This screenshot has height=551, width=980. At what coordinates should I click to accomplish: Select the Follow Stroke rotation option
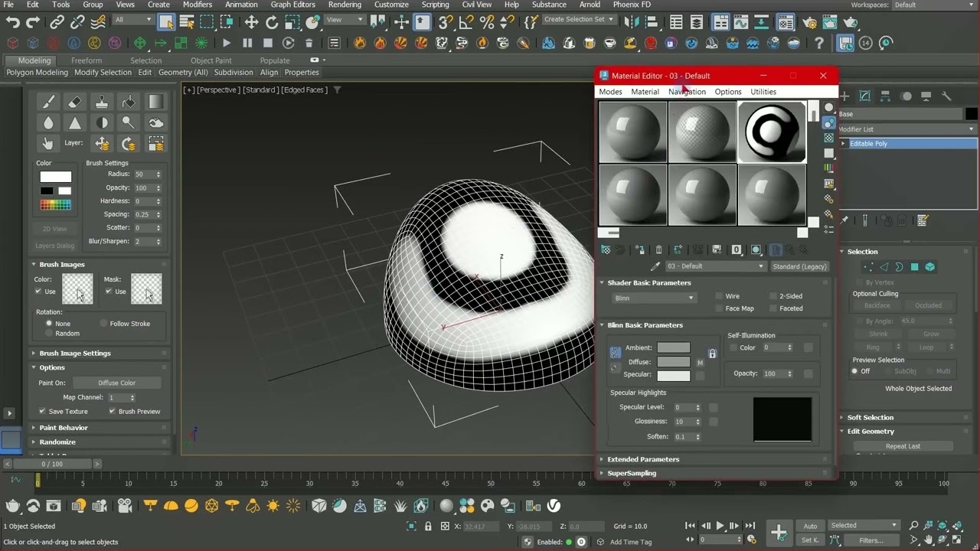pos(103,324)
